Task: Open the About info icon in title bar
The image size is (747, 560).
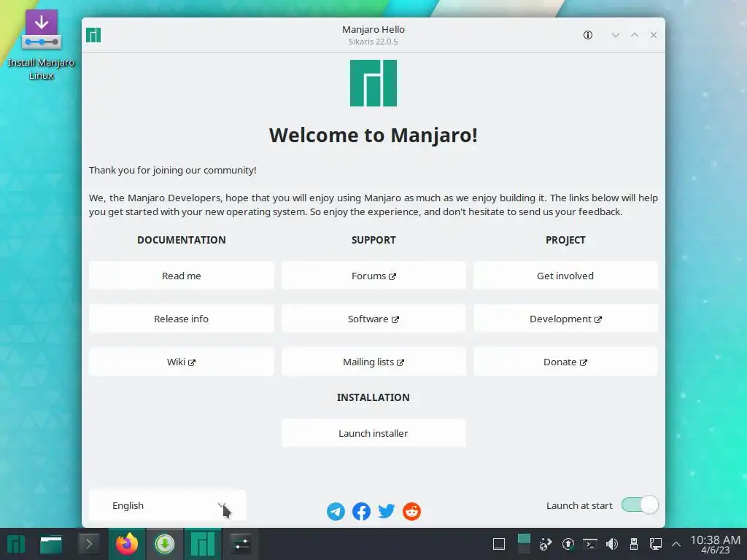Action: pos(588,35)
